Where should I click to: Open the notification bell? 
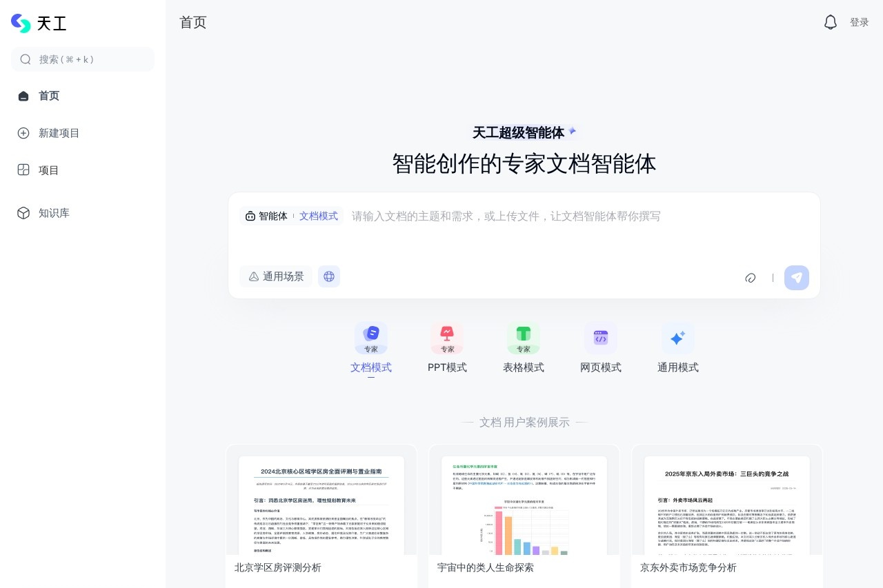pos(831,22)
